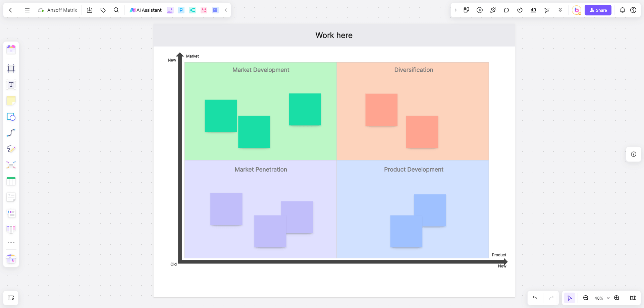Select the stacked cards tool
Viewport: 644px width, 308px height.
pos(11,213)
